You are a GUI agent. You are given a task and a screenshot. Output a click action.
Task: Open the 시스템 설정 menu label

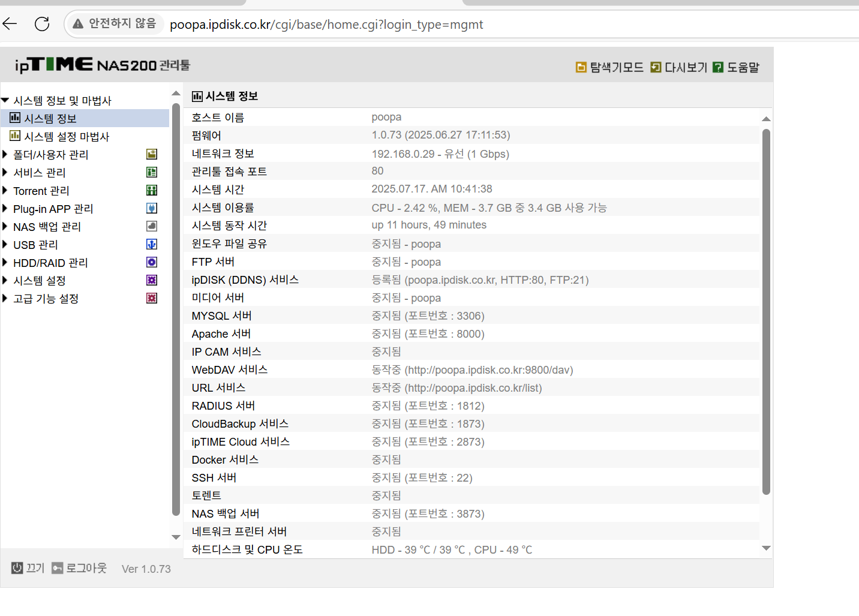pyautogui.click(x=40, y=281)
